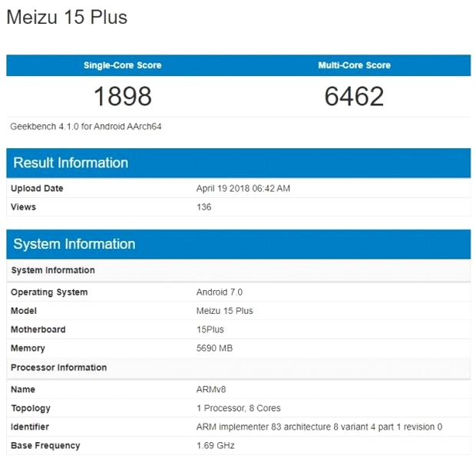
Task: Select the Meizu 15 Plus model value
Action: click(x=225, y=311)
